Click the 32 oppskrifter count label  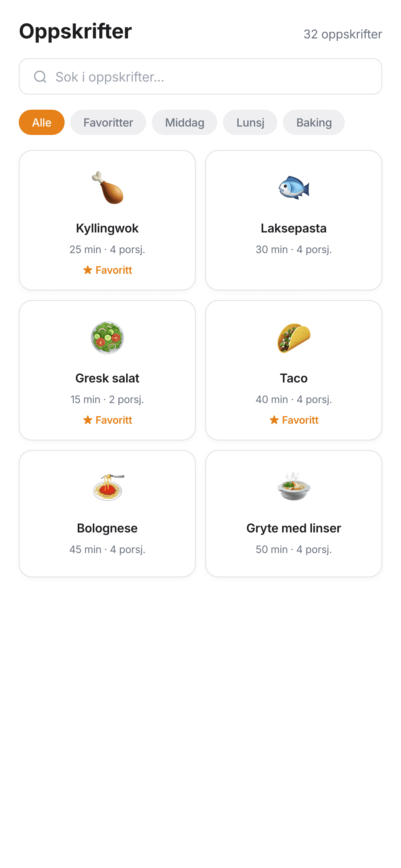[x=342, y=34]
